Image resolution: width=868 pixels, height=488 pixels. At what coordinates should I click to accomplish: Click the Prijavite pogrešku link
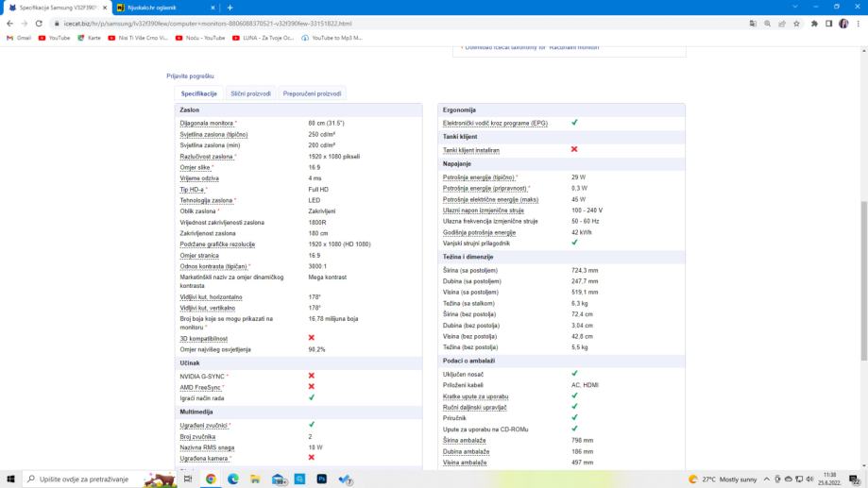pyautogui.click(x=190, y=76)
